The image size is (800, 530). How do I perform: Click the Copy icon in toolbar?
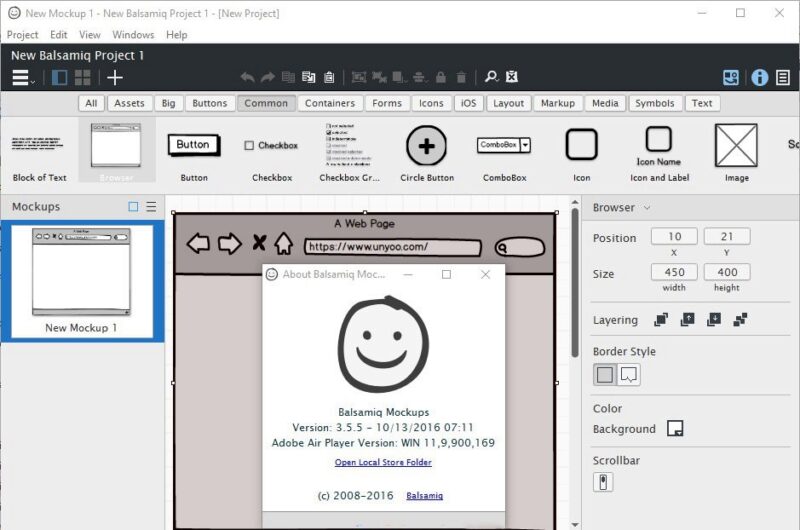pyautogui.click(x=288, y=77)
